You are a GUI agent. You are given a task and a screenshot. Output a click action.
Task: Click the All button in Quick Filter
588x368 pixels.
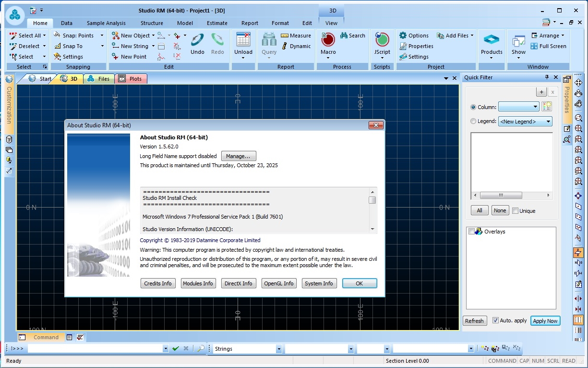click(480, 210)
